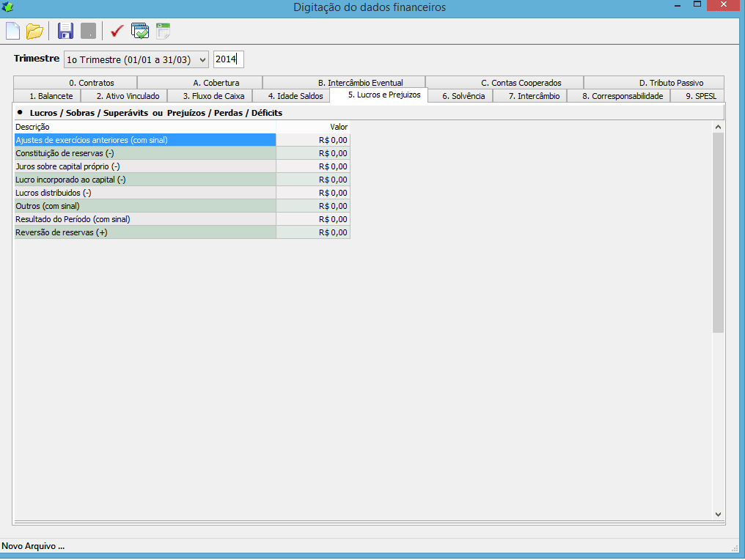Click value cell for Lucros distribuídos

pos(313,193)
